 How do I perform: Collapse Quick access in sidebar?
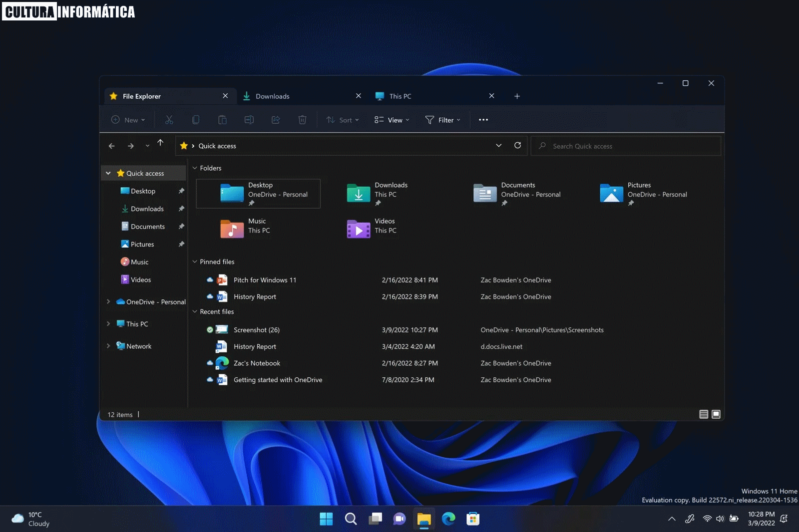tap(108, 173)
